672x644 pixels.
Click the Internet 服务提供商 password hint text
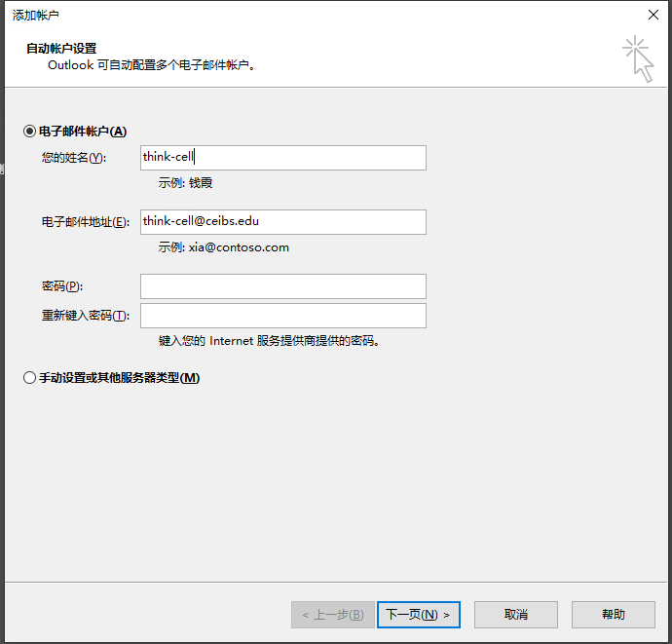click(269, 342)
